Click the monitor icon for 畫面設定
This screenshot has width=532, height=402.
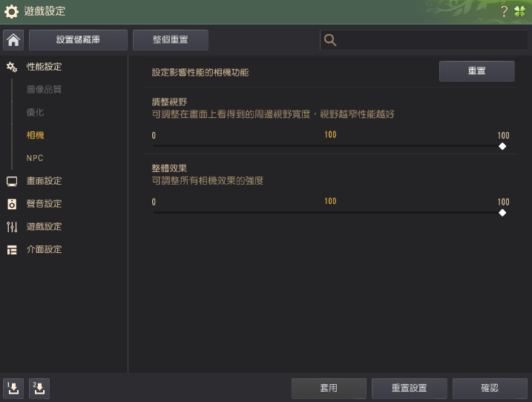12,181
